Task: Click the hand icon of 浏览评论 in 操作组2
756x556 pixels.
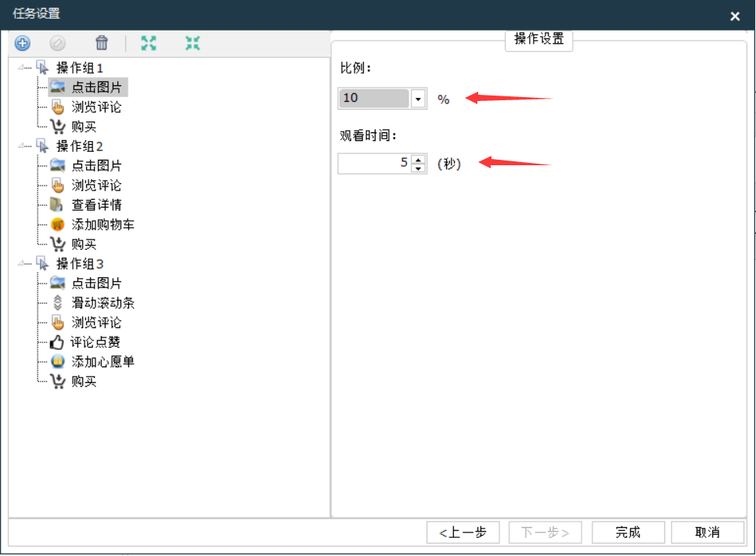Action: 57,186
